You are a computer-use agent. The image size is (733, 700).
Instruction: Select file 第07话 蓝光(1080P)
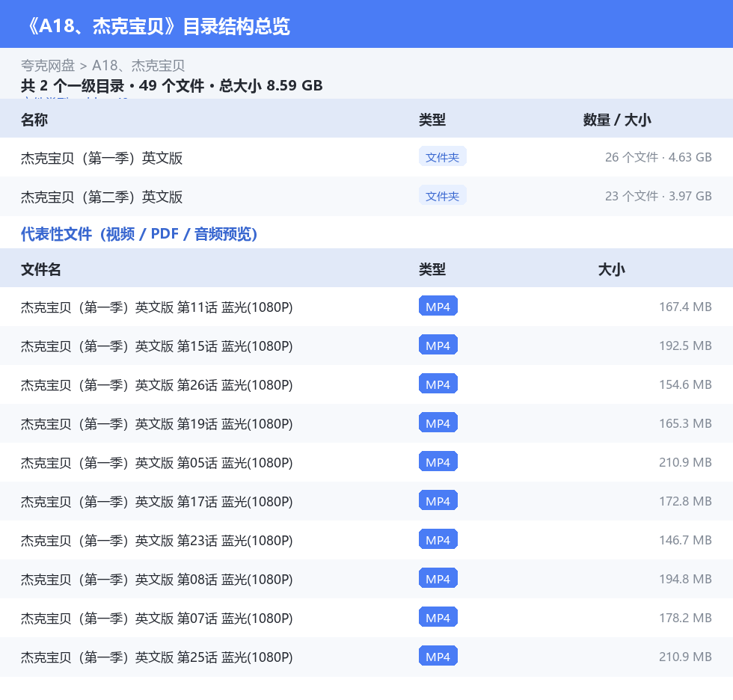(x=156, y=617)
